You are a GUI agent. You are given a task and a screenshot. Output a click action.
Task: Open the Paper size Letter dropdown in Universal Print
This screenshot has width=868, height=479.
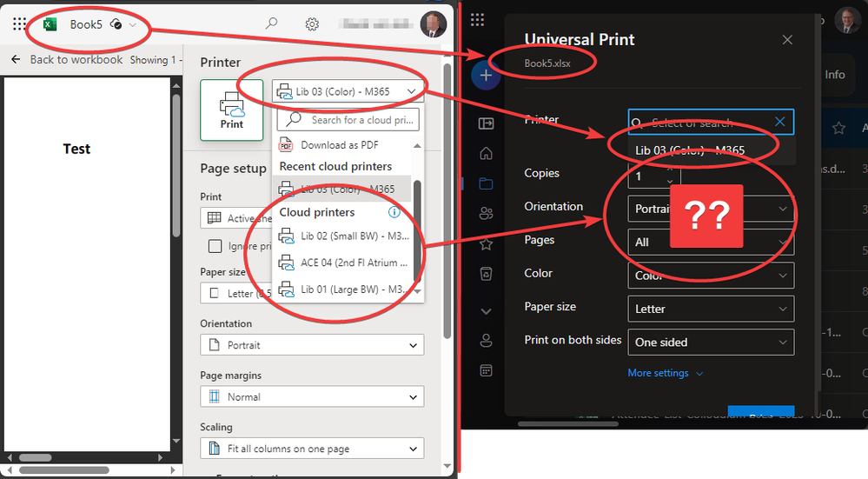coord(711,309)
